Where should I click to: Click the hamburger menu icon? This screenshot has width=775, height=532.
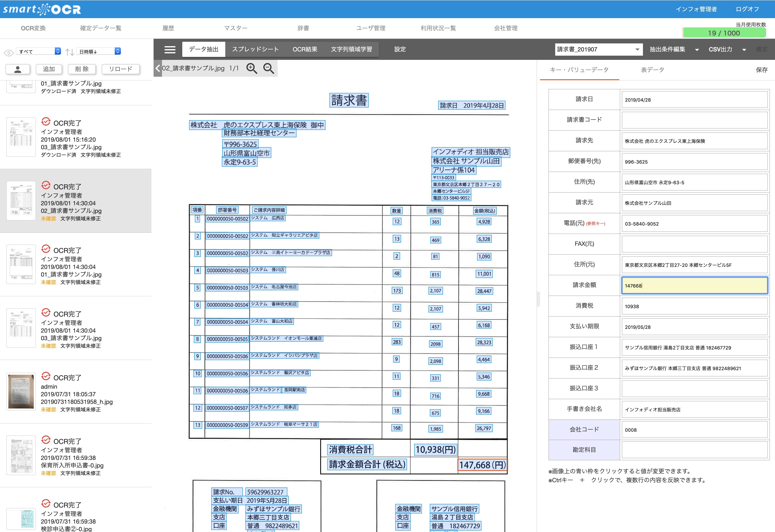[170, 49]
